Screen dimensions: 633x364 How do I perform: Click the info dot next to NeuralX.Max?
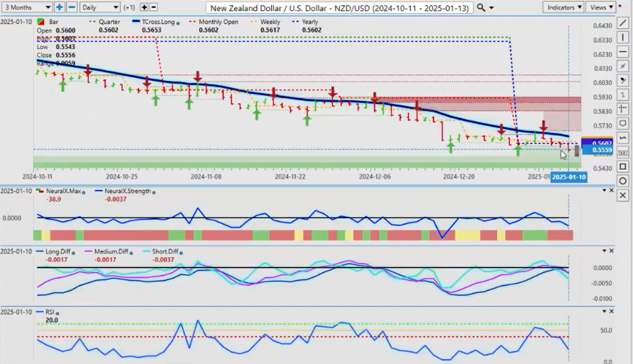[84, 192]
